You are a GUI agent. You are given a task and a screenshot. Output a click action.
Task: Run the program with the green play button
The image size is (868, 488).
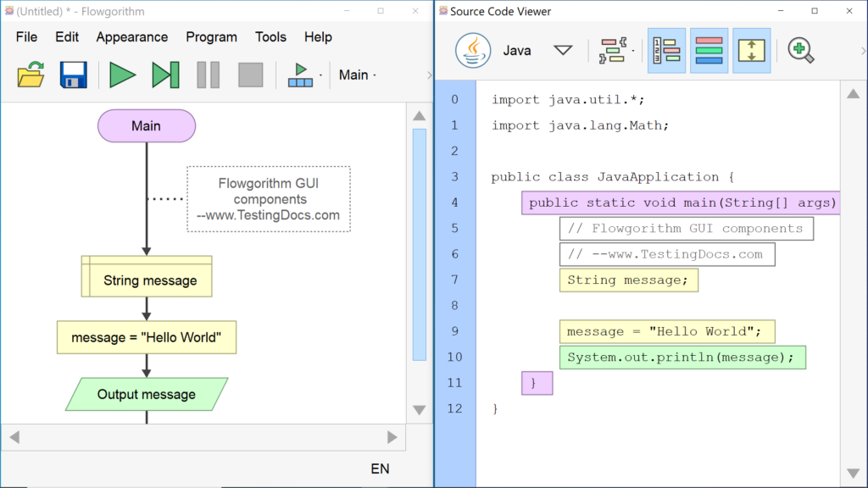pyautogui.click(x=122, y=75)
